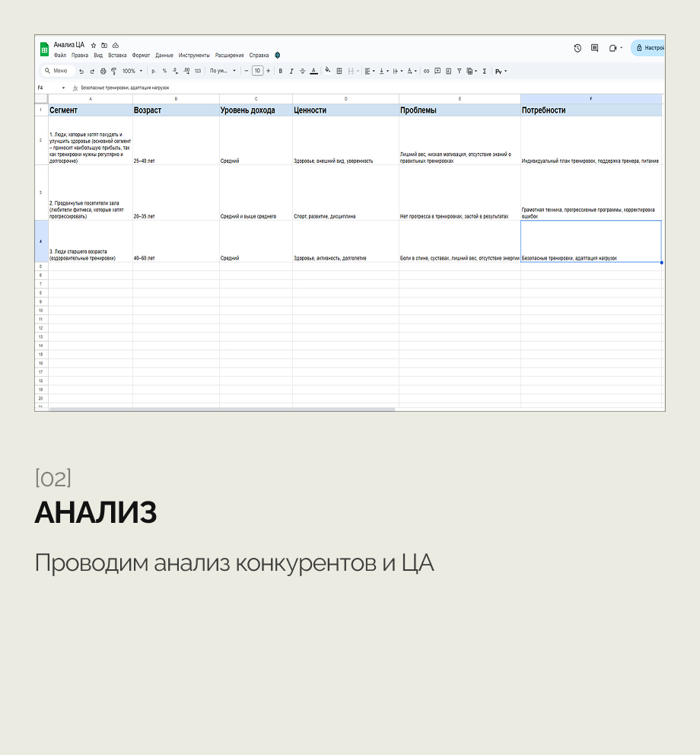
Task: Click the Меню search box
Action: [x=58, y=71]
